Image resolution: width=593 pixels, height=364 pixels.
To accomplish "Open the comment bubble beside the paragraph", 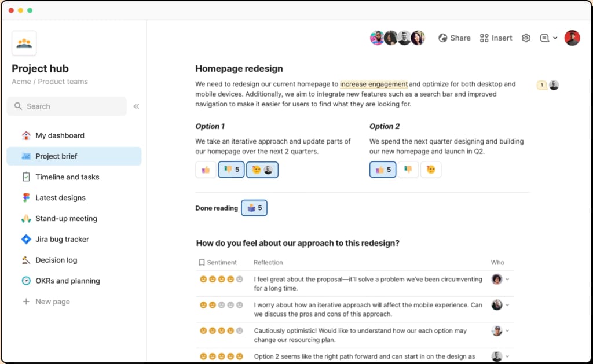I will (x=542, y=85).
